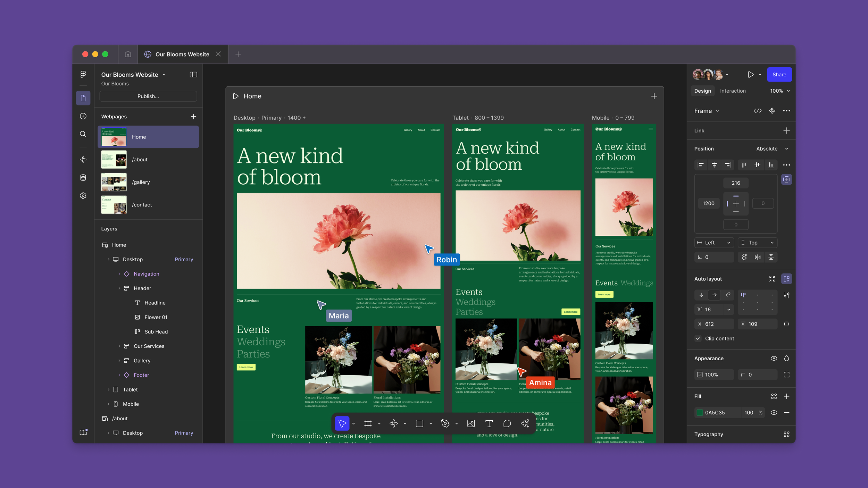Select the Frame tool in the bottom toolbar
Screen dimensions: 868x488
368,423
